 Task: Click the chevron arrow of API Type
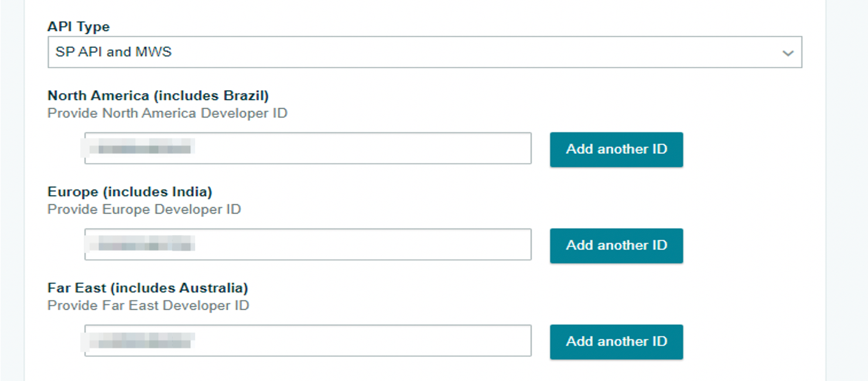pos(788,53)
